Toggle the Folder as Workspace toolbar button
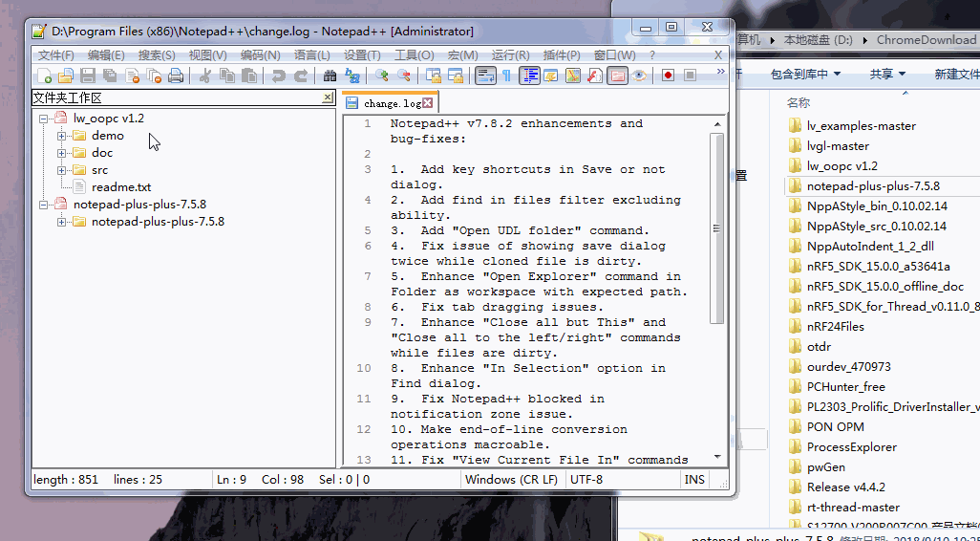Screen dimensions: 980x541 point(617,76)
